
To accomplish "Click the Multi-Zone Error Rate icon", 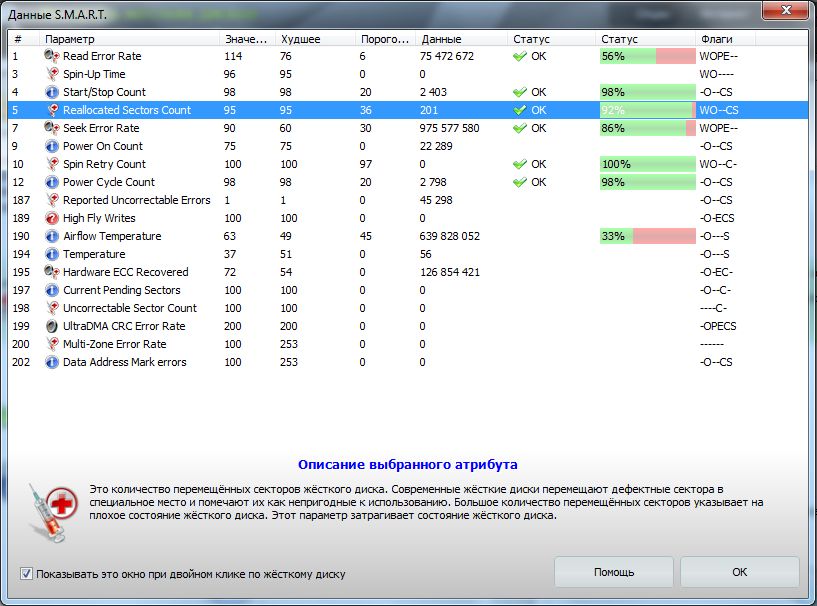I will [52, 344].
